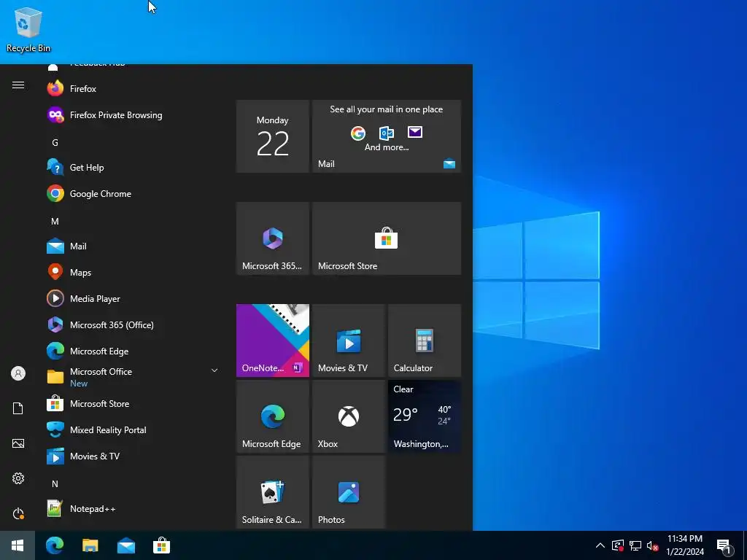Screen dimensions: 747x560
Task: Launch Media Player
Action: point(133,298)
